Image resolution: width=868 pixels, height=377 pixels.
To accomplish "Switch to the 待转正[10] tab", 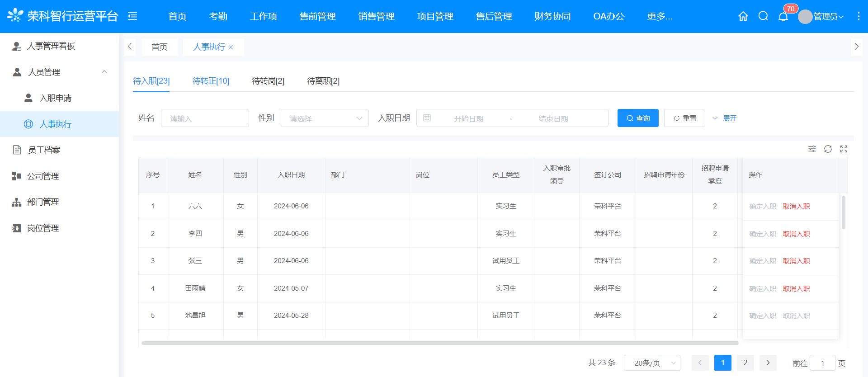I will [211, 81].
